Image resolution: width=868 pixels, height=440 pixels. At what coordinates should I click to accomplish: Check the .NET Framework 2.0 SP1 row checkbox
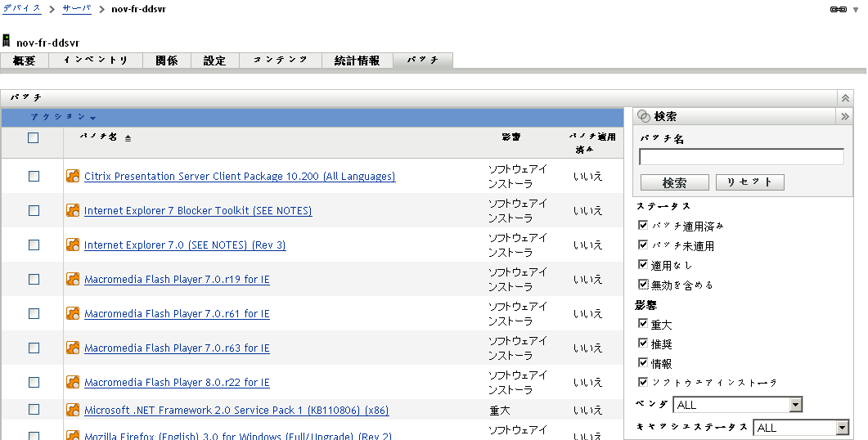(x=34, y=410)
